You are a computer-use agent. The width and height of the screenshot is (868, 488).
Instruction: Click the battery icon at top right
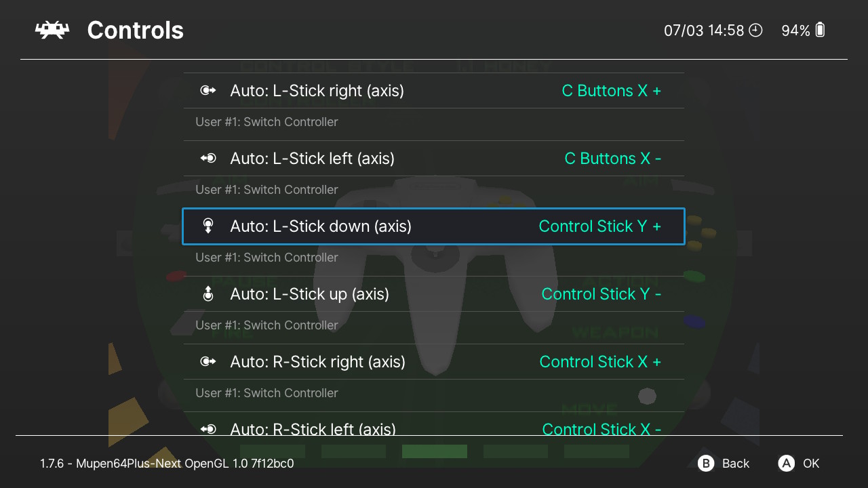[820, 30]
